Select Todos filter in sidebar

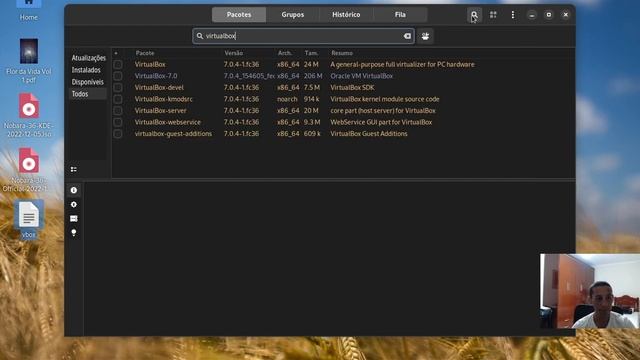coord(80,94)
